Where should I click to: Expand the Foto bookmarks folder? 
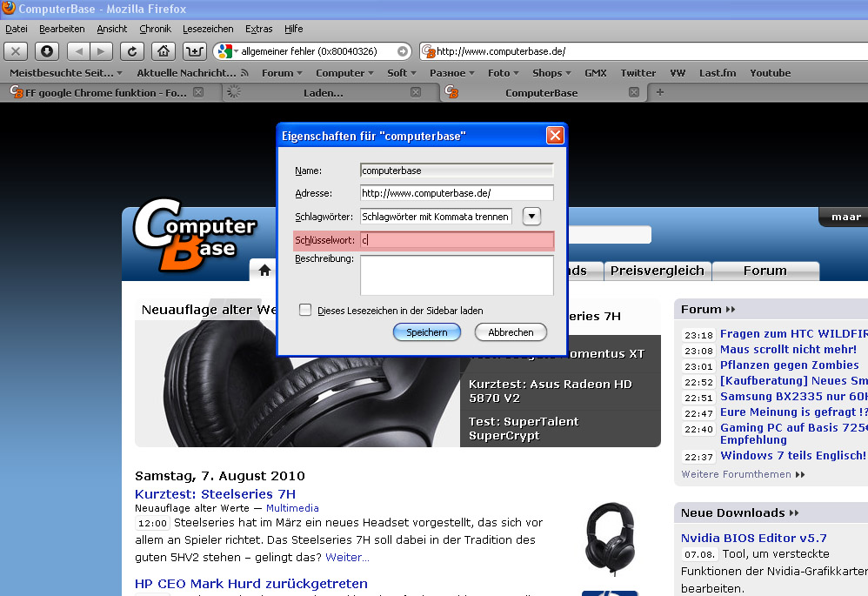coord(503,73)
